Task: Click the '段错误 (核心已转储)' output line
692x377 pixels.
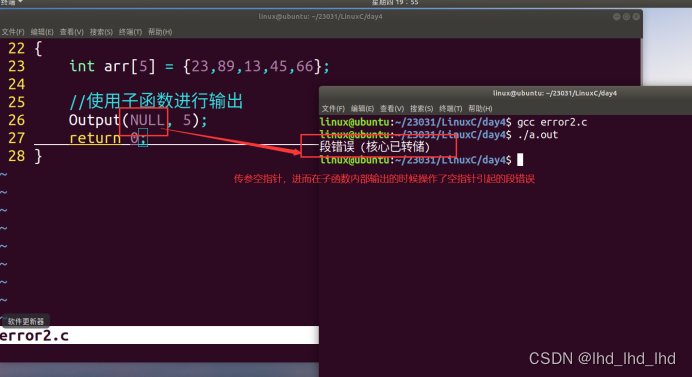Action: click(x=375, y=147)
